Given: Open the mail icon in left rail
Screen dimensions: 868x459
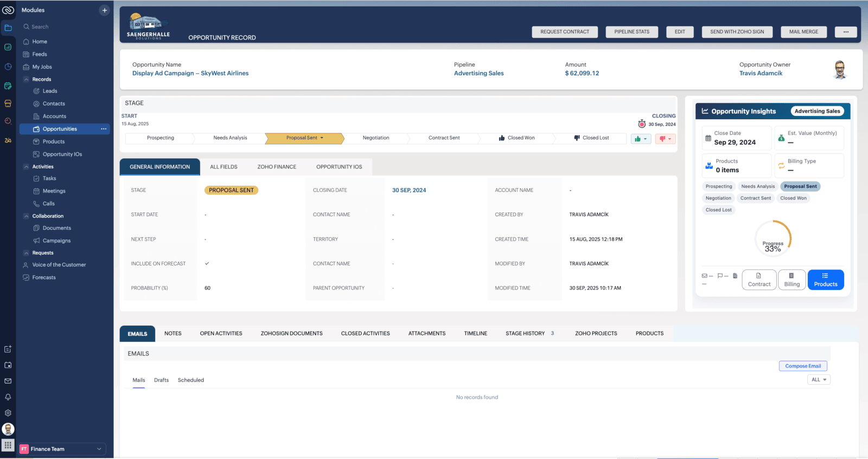Looking at the screenshot, I should [x=8, y=381].
